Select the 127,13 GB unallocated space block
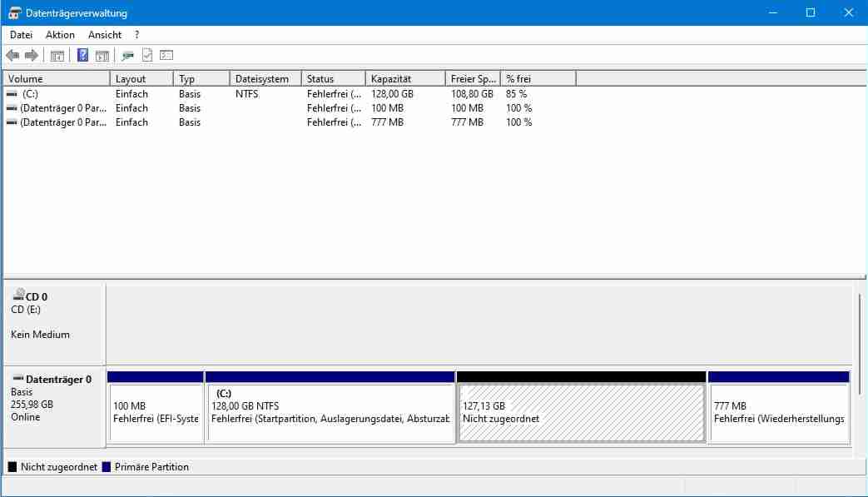The height and width of the screenshot is (497, 868). click(x=581, y=413)
